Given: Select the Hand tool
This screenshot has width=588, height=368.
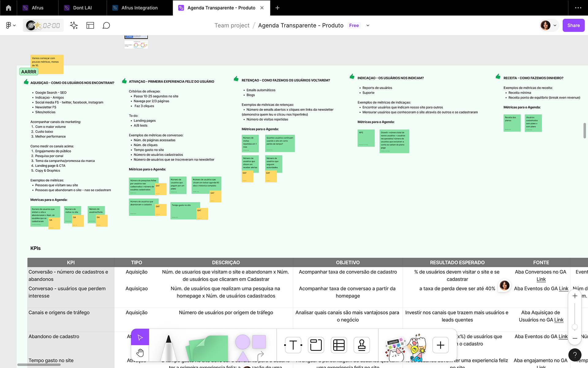Looking at the screenshot, I should 140,353.
